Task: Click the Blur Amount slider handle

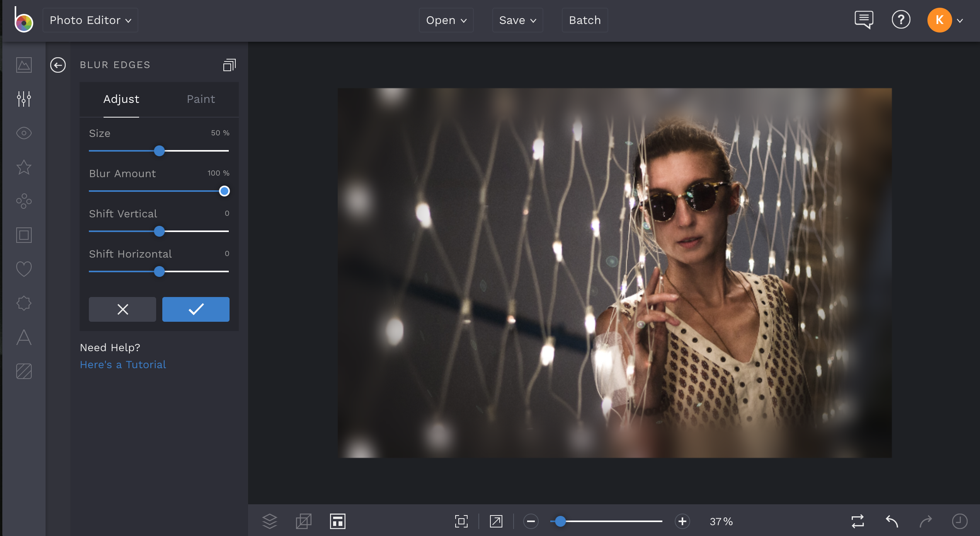Action: point(224,191)
